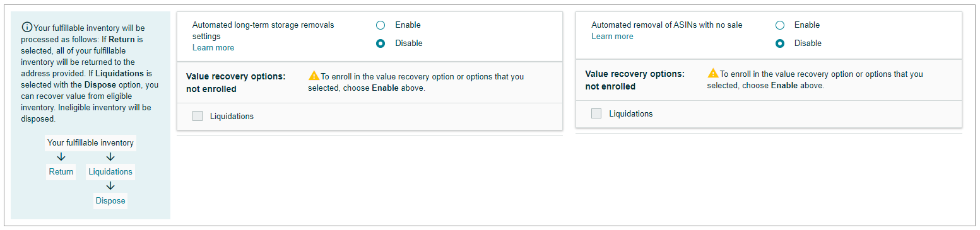Select Disable for long-term storage removals

point(381,43)
